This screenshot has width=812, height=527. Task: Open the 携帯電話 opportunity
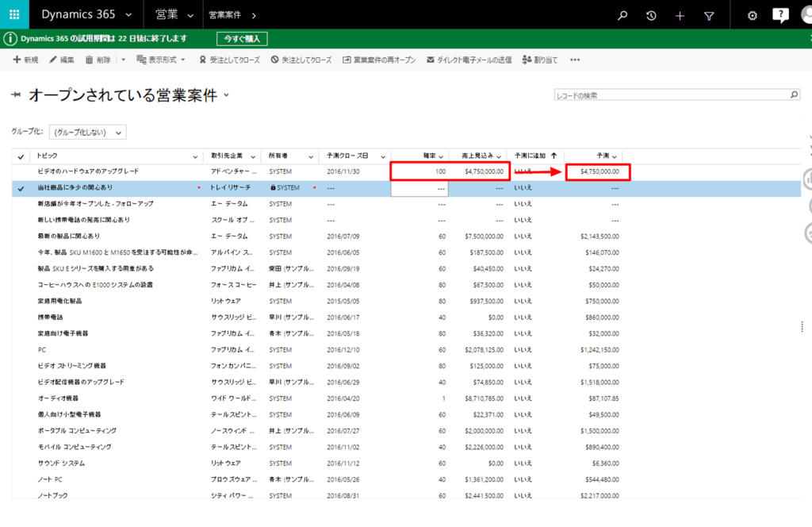tap(50, 317)
